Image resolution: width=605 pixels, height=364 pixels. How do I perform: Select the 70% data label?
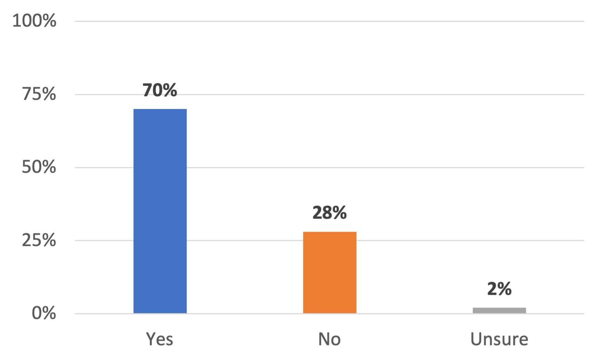coord(160,90)
